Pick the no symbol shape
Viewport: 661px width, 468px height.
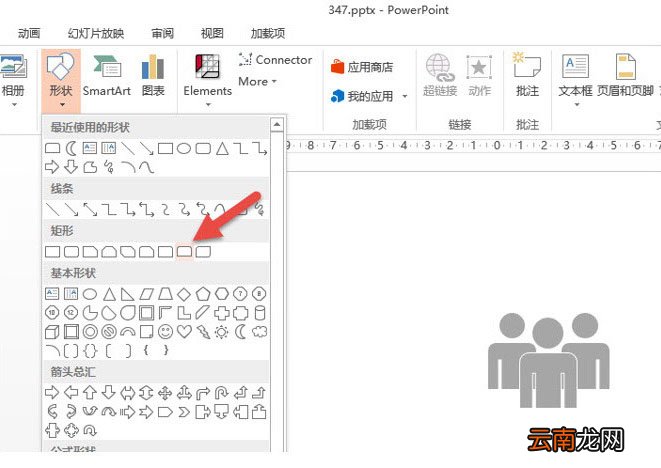pyautogui.click(x=109, y=332)
